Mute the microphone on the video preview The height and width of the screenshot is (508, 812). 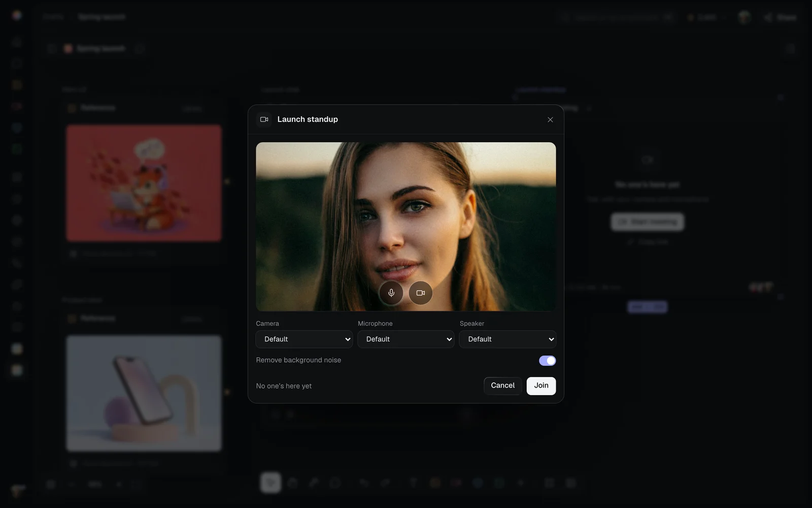tap(391, 293)
